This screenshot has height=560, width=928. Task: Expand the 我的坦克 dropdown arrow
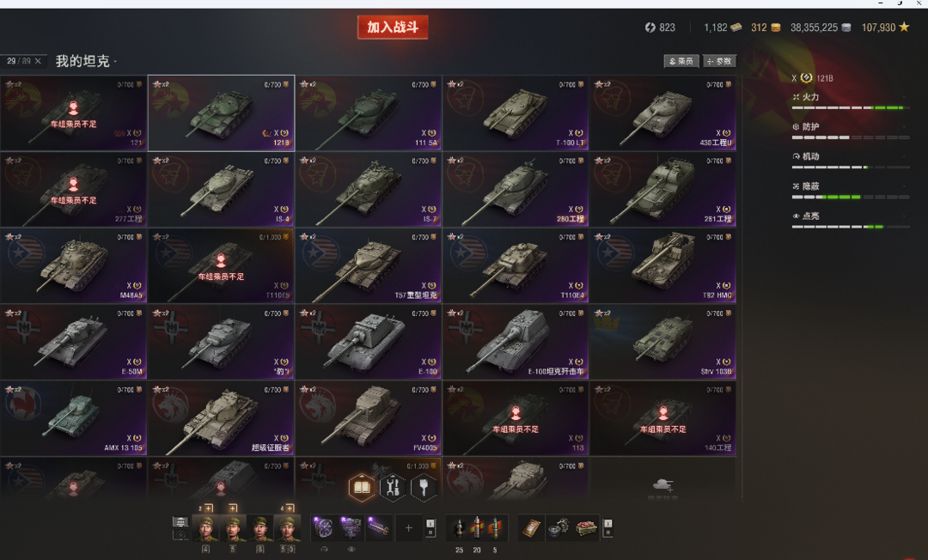115,62
